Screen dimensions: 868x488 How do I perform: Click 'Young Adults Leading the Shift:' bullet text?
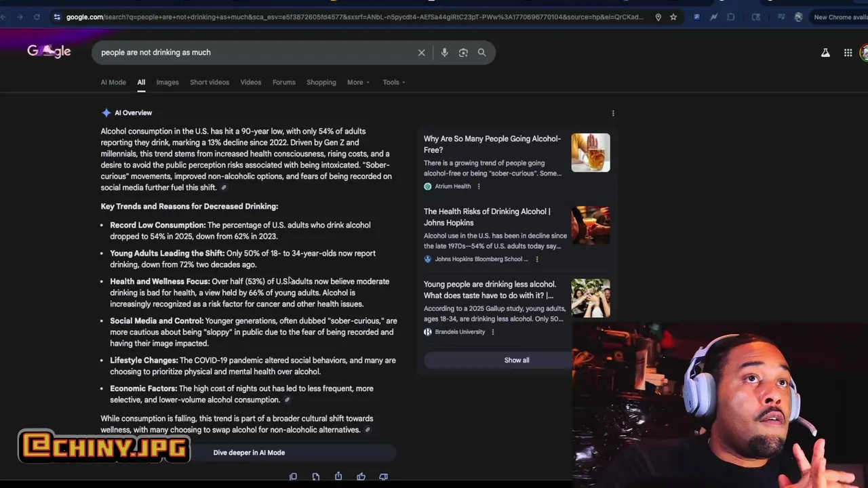167,253
